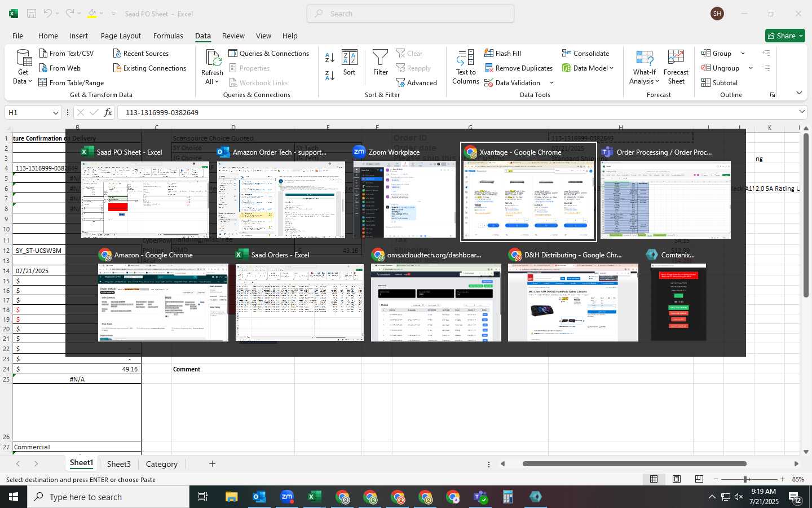Open the SH account profile
The width and height of the screenshot is (812, 508).
[x=717, y=14]
